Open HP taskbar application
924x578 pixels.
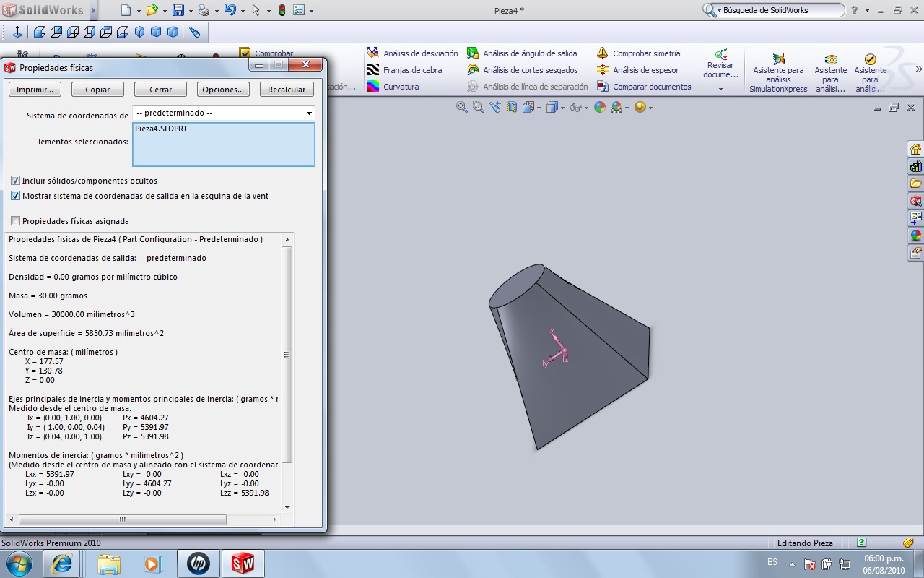(x=199, y=564)
